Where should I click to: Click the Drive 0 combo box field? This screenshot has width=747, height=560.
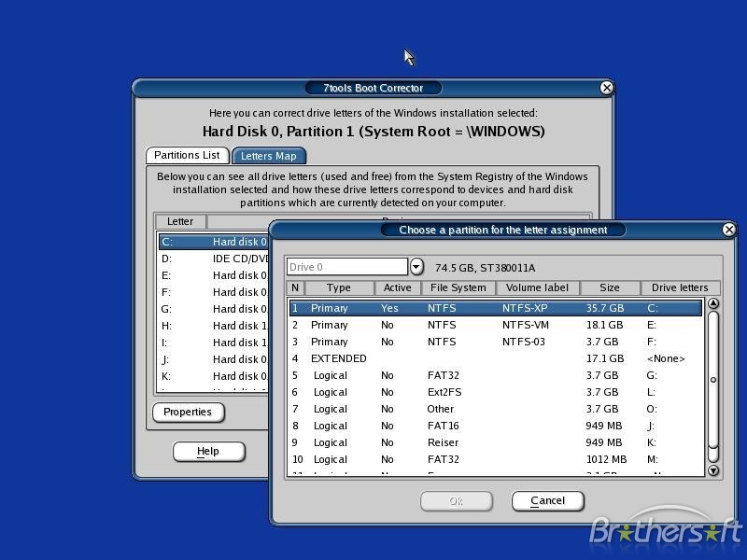pos(347,267)
